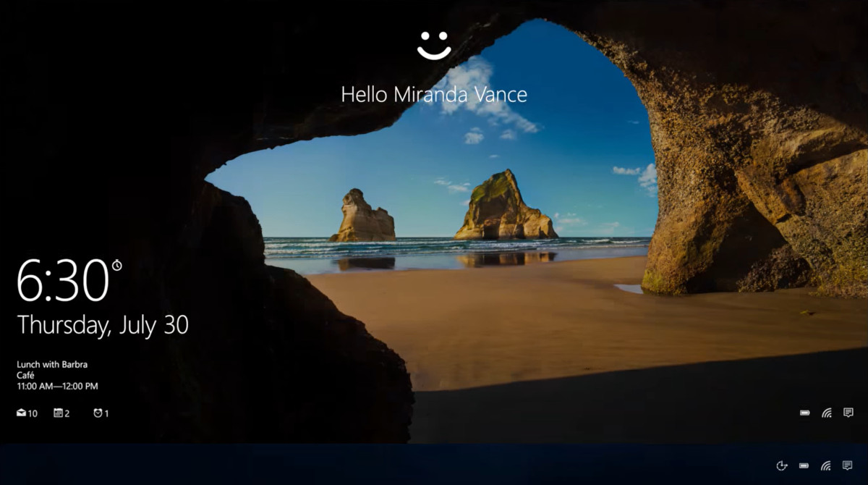This screenshot has width=868, height=485.
Task: Click the Café event location line
Action: click(27, 376)
